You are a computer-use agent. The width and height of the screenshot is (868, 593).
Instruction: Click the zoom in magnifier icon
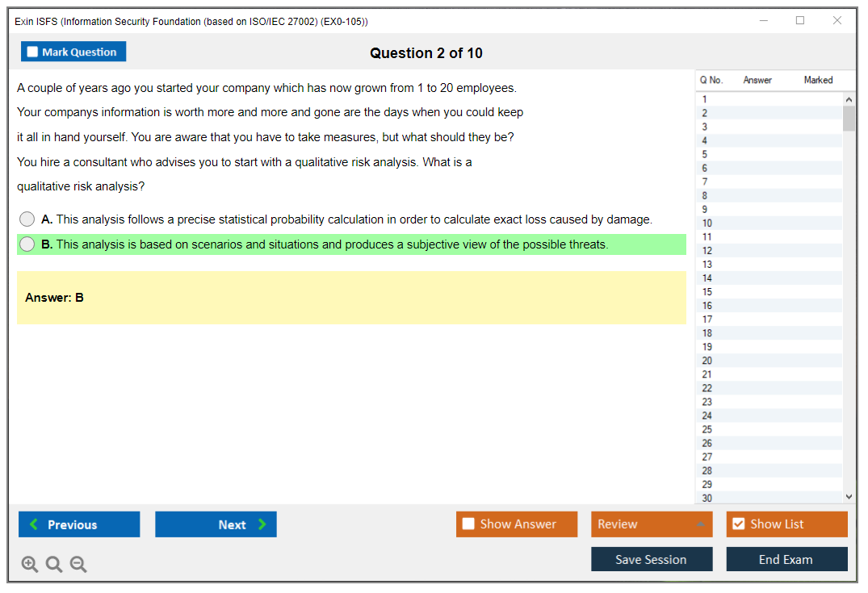(30, 565)
